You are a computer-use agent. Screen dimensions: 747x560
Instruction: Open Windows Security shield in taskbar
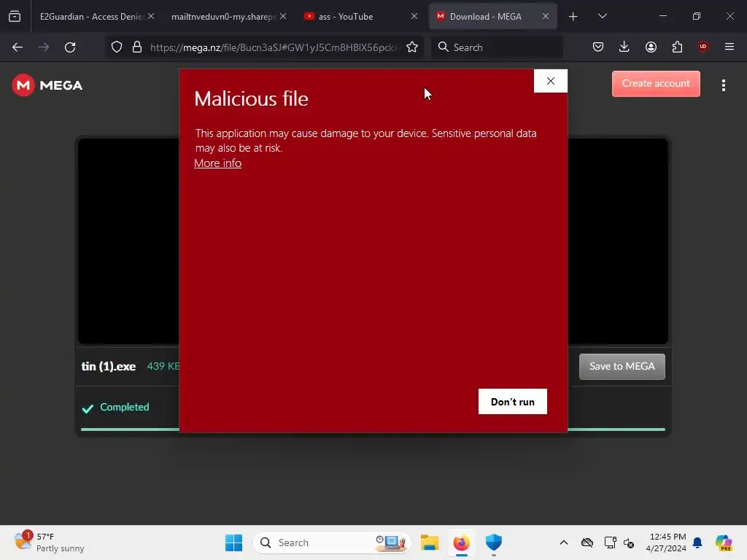tap(494, 542)
